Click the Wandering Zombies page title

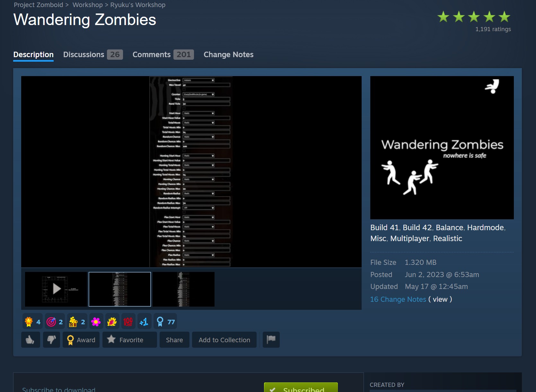(x=85, y=20)
